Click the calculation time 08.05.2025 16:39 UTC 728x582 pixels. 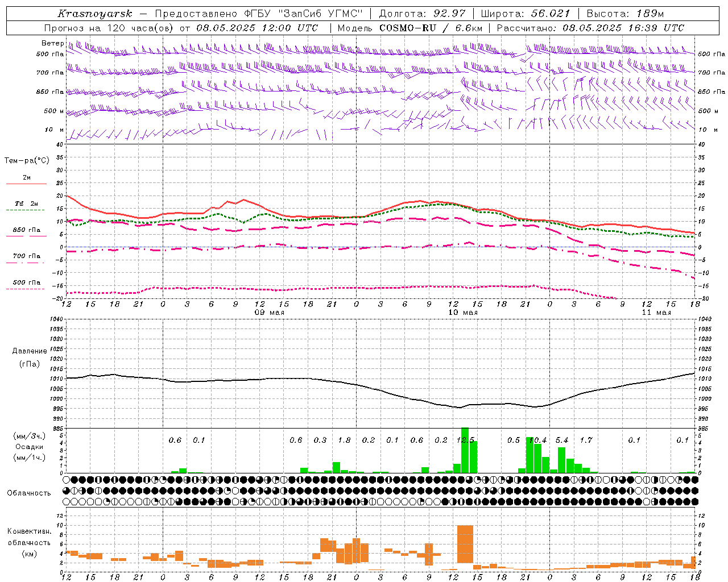tap(623, 28)
